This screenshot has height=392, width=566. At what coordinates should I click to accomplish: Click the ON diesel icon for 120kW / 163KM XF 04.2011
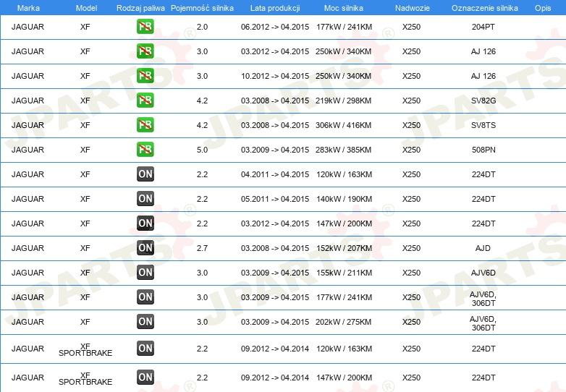[x=145, y=174]
